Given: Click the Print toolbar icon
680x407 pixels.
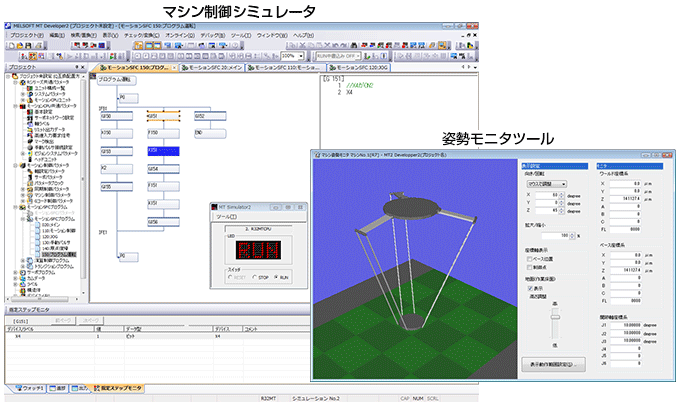Looking at the screenshot, I should (x=38, y=45).
